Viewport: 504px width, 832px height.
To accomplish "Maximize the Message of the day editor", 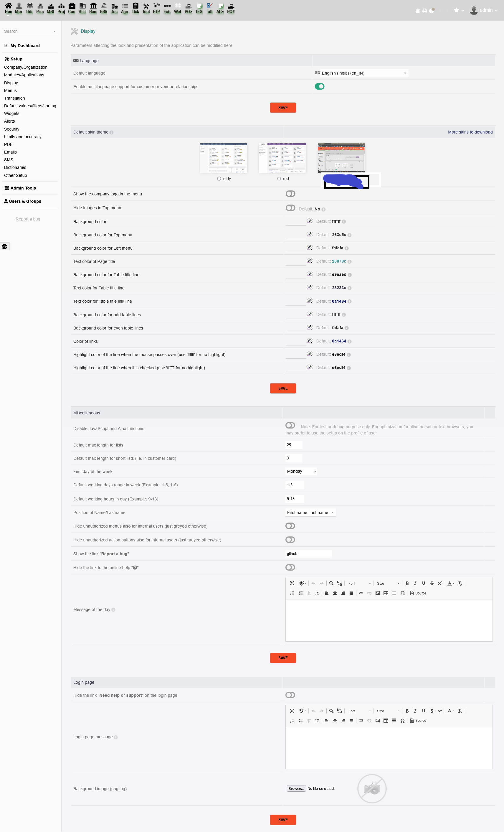I will tap(292, 583).
